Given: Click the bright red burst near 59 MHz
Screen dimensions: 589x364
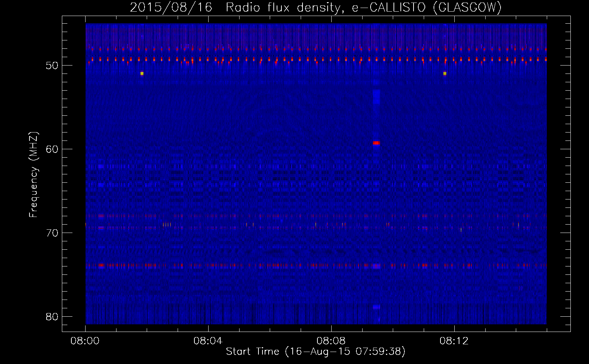Looking at the screenshot, I should pos(376,143).
